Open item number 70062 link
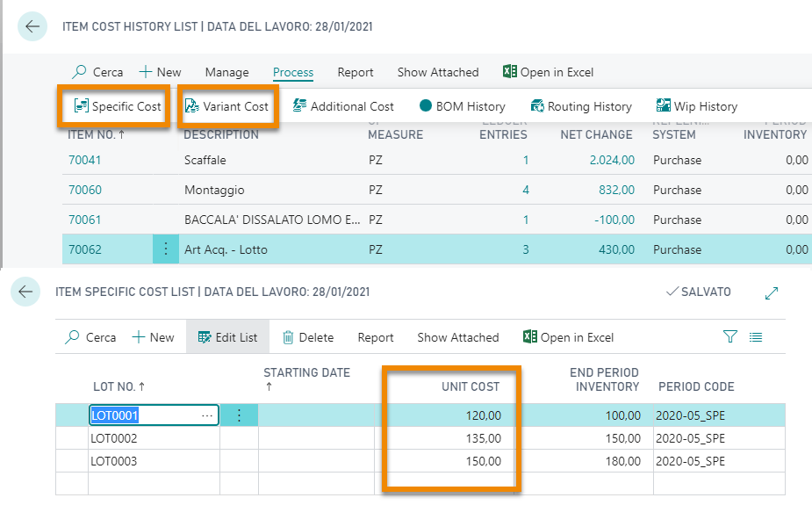Viewport: 812px width, 505px height. coord(85,249)
